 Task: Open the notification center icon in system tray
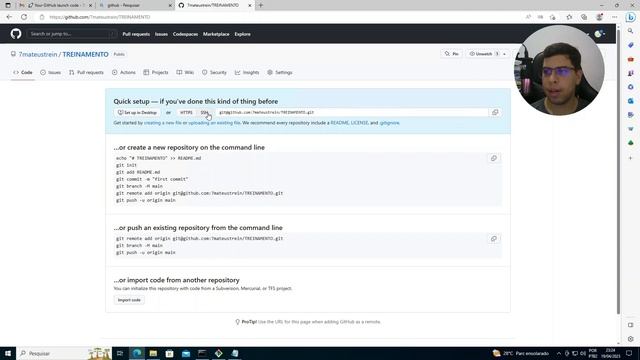[629, 353]
